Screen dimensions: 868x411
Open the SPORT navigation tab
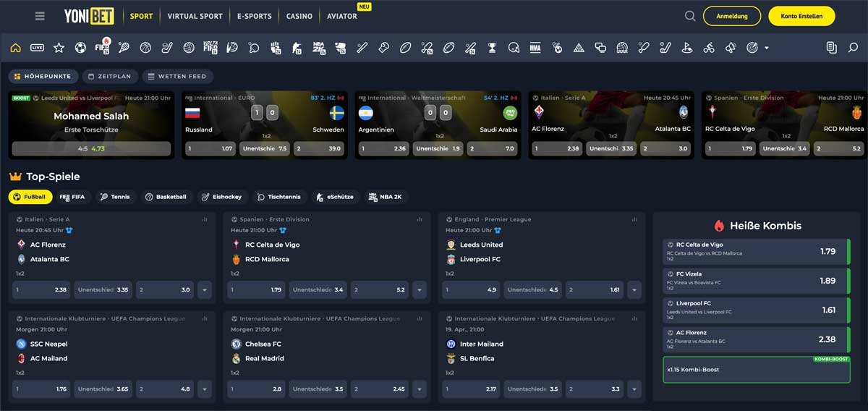pos(141,16)
